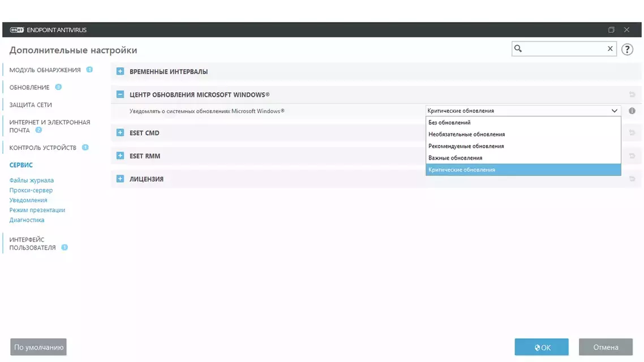Screen dimensions: 644x362
Task: Select Рекомендуемые обновления option
Action: tap(523, 146)
